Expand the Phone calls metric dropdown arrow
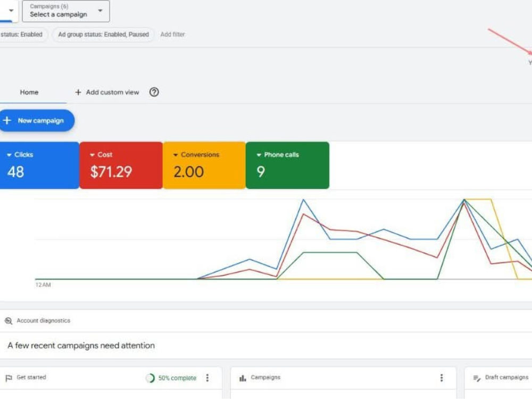Screen dimensions: 532x399 point(259,155)
